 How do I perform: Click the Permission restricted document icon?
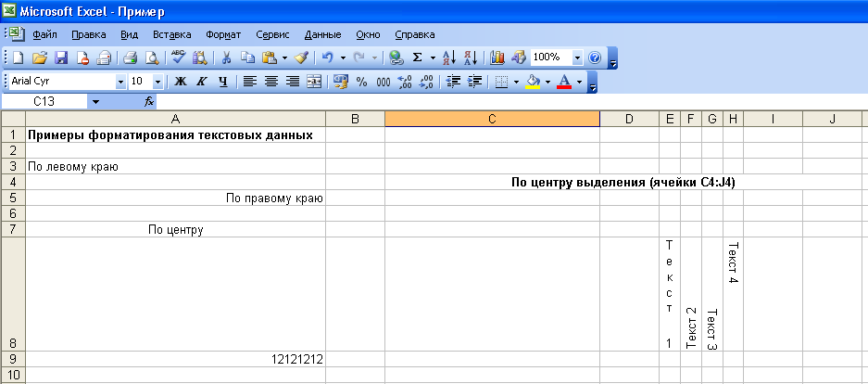tap(82, 58)
